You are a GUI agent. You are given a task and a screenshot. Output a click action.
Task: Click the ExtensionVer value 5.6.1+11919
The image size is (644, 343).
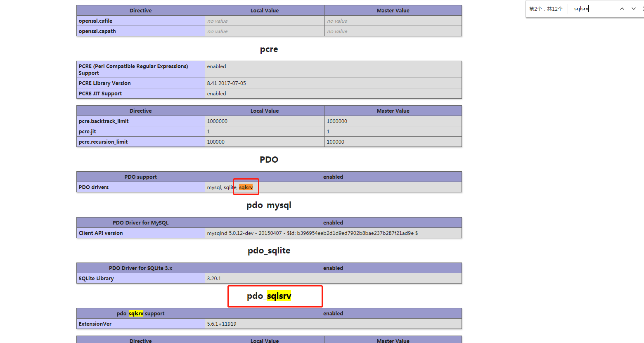[x=222, y=324]
